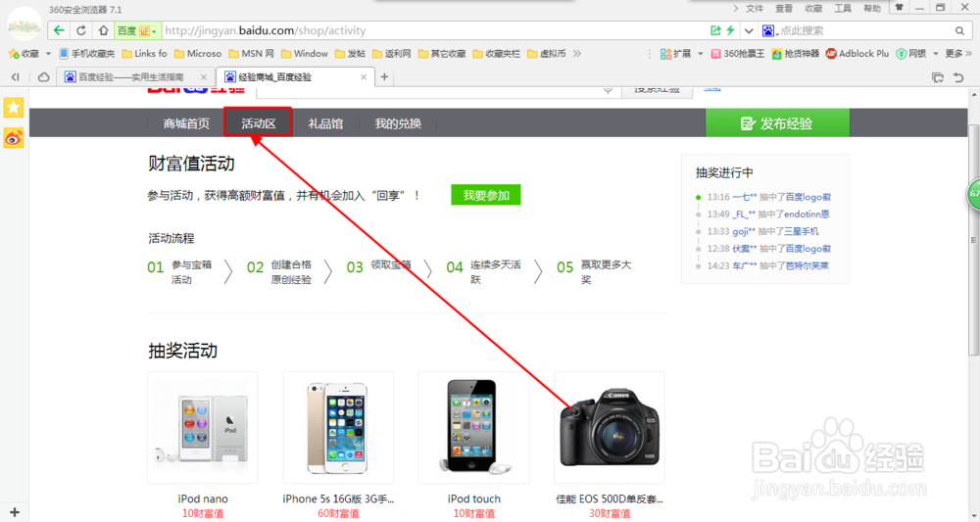Expand the 收藏 dropdown arrow in the bookmarks bar
Viewport: 980px width, 522px height.
[48, 54]
